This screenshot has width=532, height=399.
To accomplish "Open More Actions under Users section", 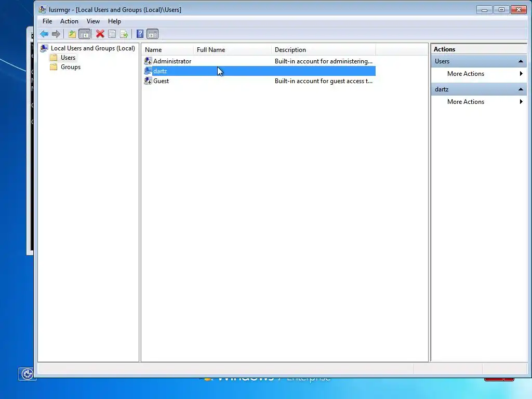I will (478, 74).
